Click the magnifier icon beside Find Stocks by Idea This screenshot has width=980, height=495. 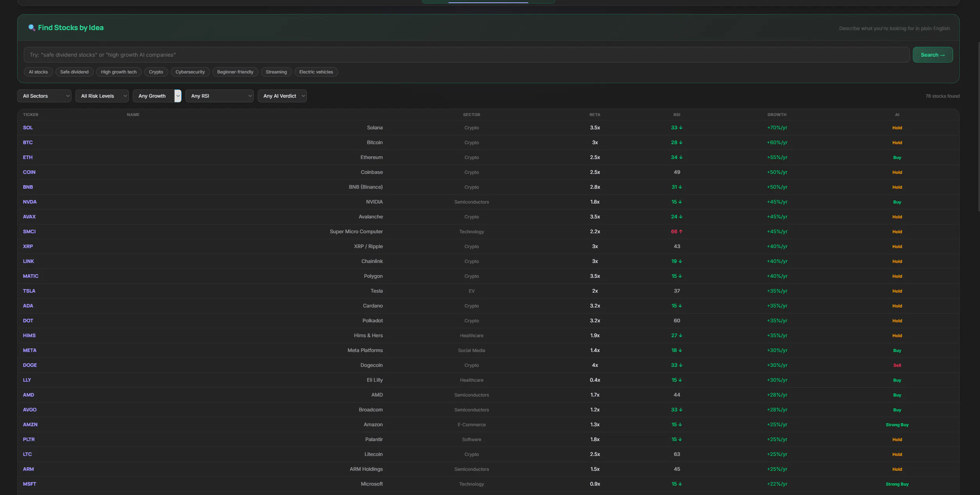pos(32,28)
